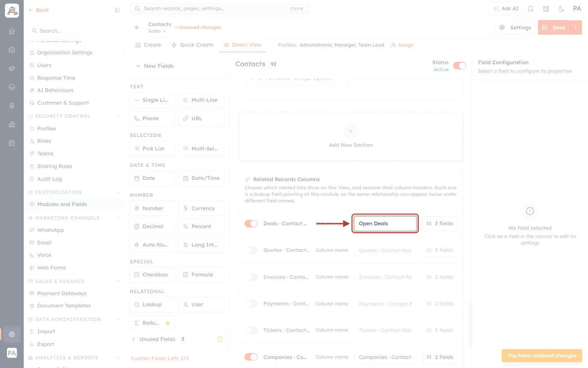588x368 pixels.
Task: Enable the Quotes · Contact related list toggle
Action: coord(251,250)
